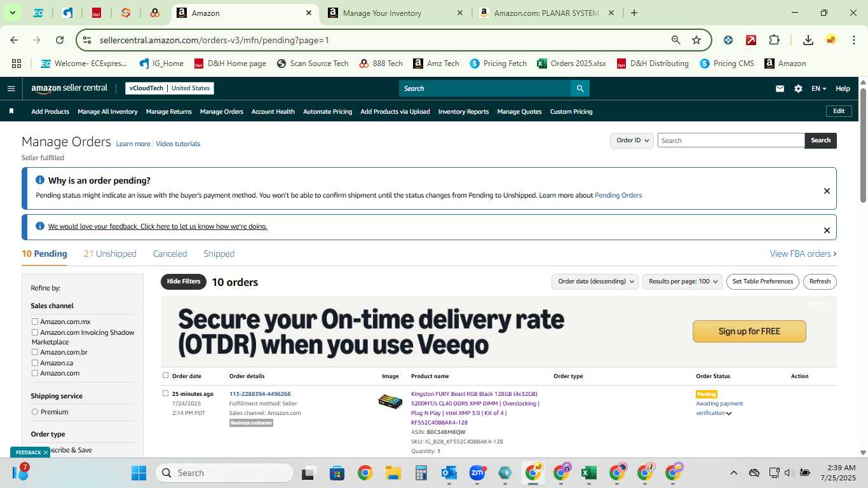Check the Amazon.com sales channel box
The width and height of the screenshot is (868, 488).
pyautogui.click(x=35, y=373)
